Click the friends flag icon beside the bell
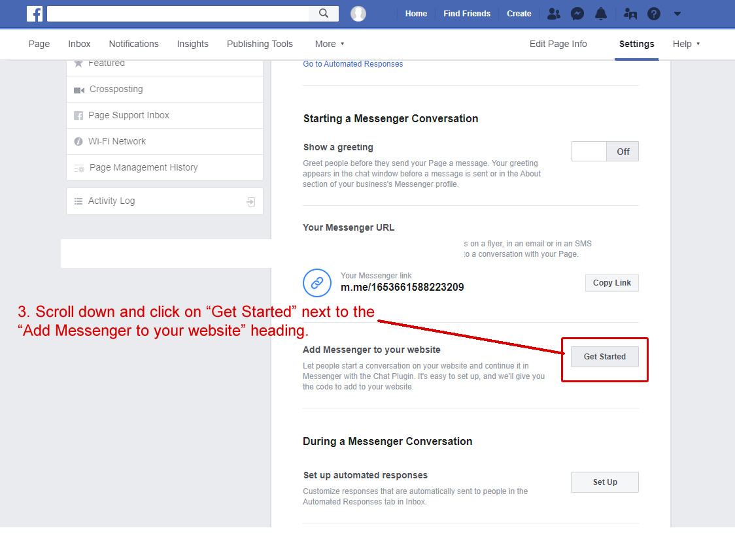This screenshot has height=560, width=735. pyautogui.click(x=630, y=14)
